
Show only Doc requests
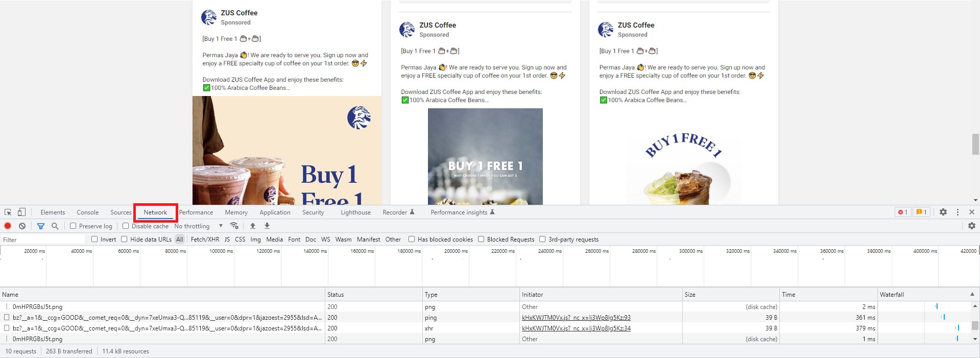coord(311,240)
